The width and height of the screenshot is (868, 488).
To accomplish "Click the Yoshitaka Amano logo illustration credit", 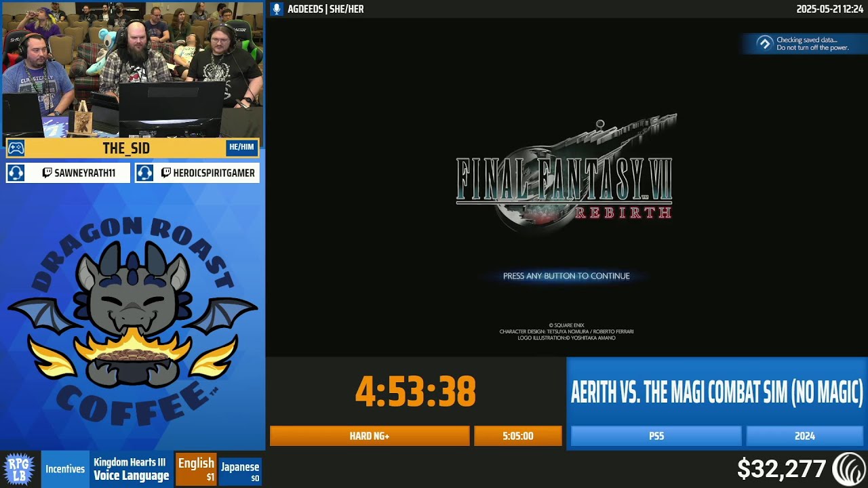I will coord(566,338).
